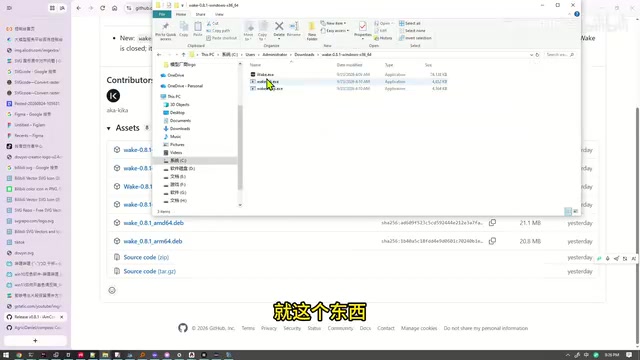This screenshot has width=640, height=360.
Task: Click Downloads in the address breadcrumb
Action: click(304, 55)
